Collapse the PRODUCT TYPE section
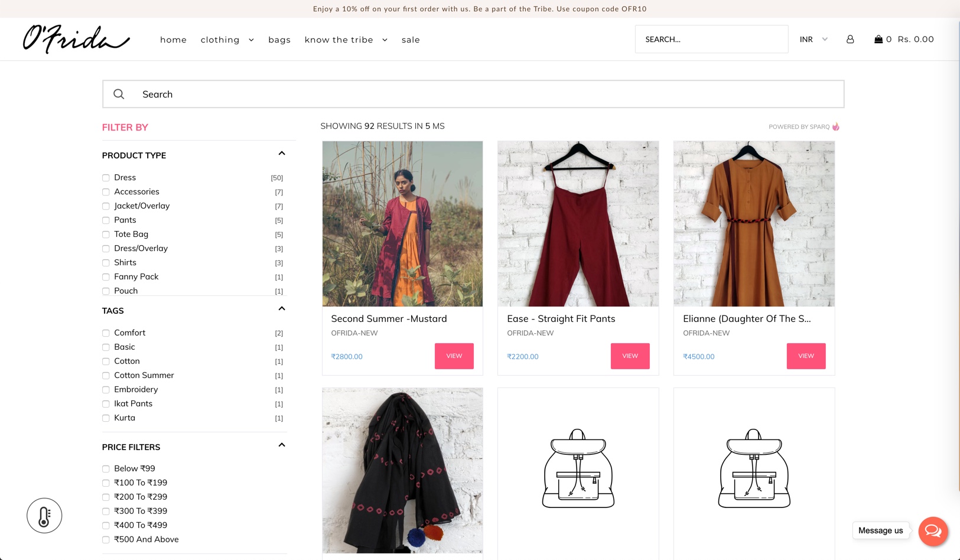 [x=282, y=153]
